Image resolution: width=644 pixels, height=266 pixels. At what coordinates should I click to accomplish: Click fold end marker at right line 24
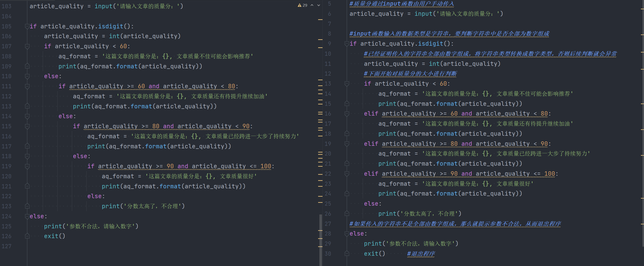pos(347,193)
